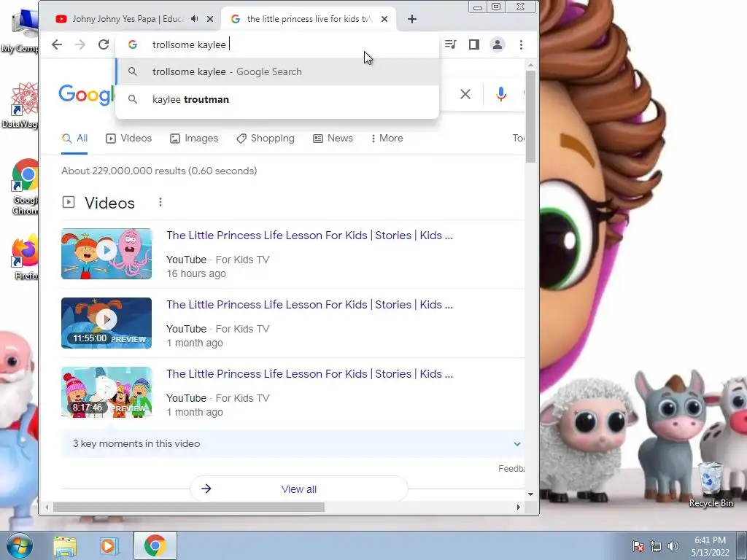The height and width of the screenshot is (560, 747).
Task: Select the All search results tab
Action: [75, 139]
